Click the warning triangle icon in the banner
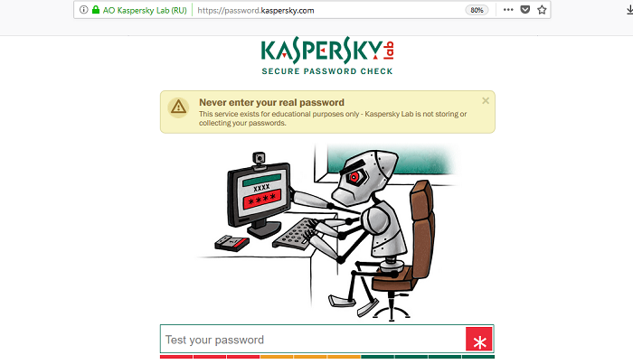The image size is (633, 364). tap(178, 107)
